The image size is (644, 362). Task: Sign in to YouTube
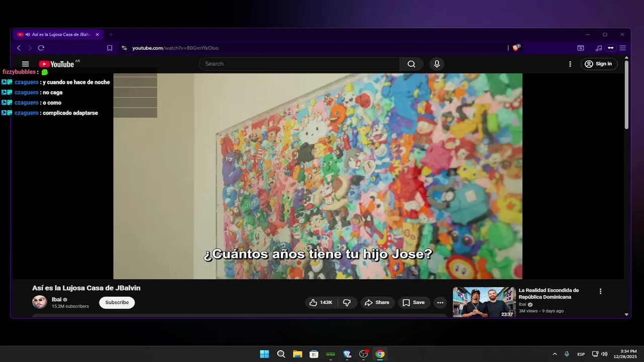[x=599, y=64]
